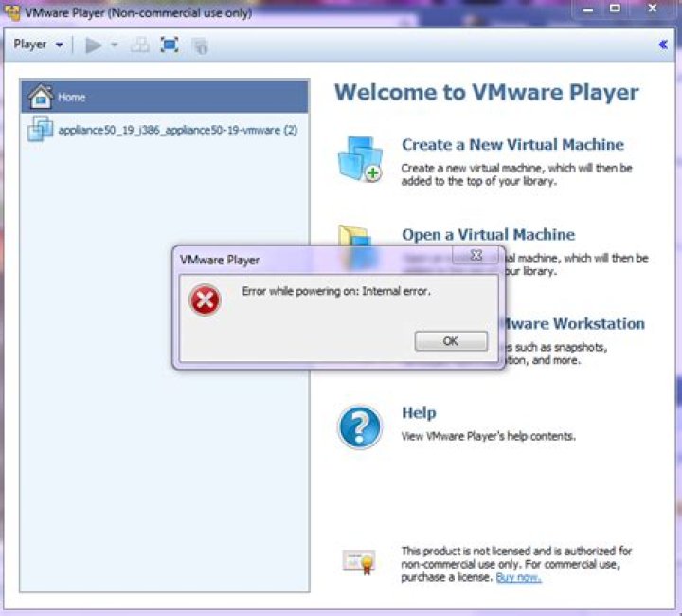The height and width of the screenshot is (616, 682).
Task: Collapse the library with the double-chevron icon
Action: click(x=663, y=45)
